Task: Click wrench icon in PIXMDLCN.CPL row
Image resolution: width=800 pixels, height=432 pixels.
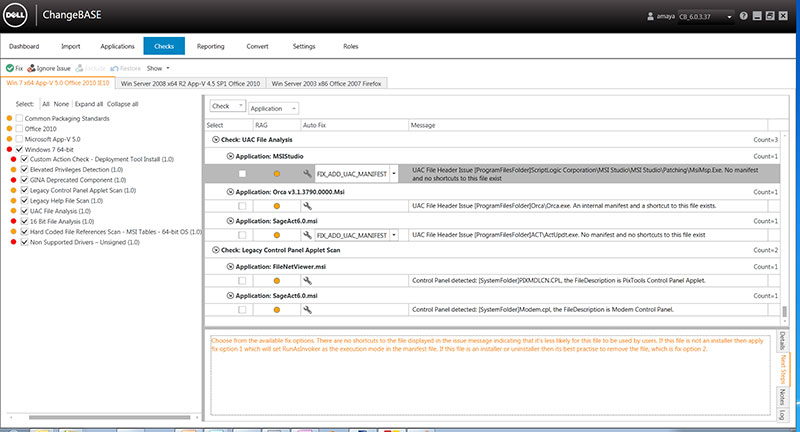Action: (307, 281)
